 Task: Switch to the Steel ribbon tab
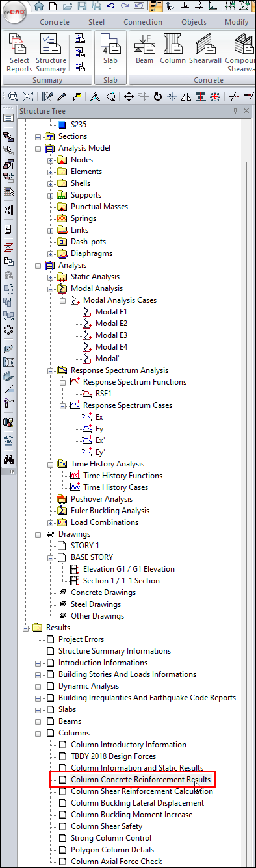click(96, 22)
